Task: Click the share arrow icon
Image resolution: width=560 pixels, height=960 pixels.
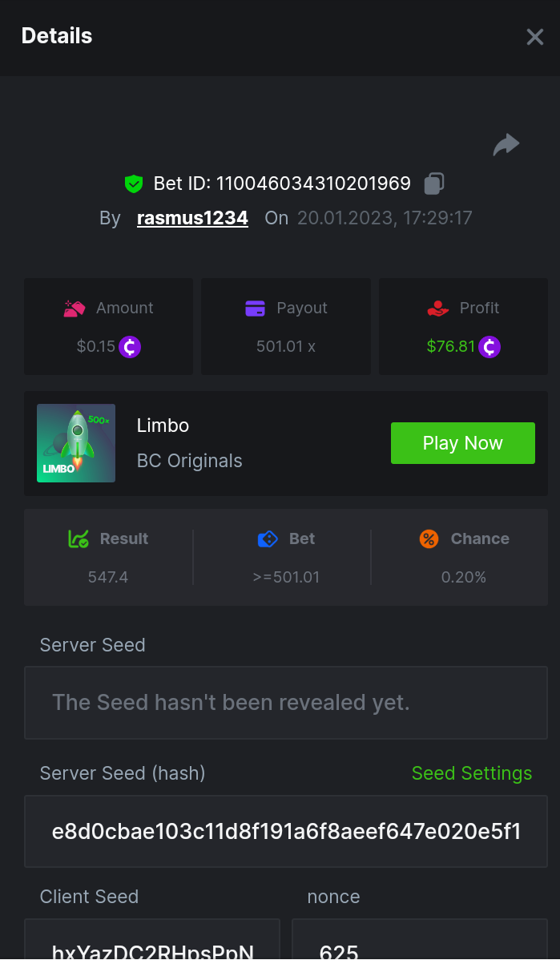Action: click(x=506, y=145)
